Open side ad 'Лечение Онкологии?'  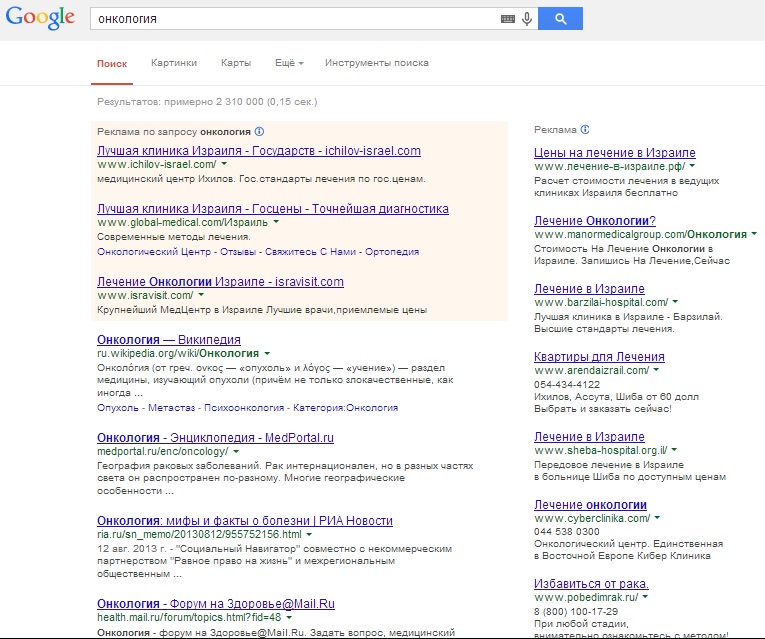coord(595,221)
